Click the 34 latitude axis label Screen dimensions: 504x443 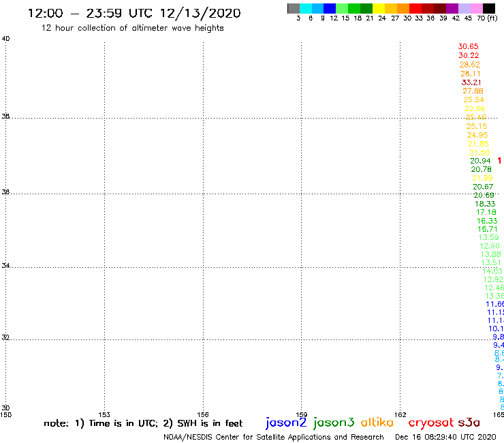pyautogui.click(x=5, y=265)
